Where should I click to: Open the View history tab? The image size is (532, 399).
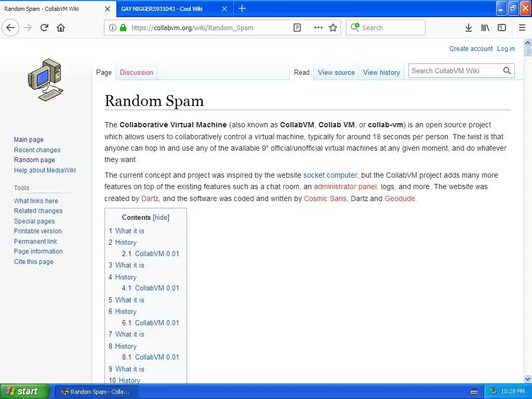coord(381,72)
